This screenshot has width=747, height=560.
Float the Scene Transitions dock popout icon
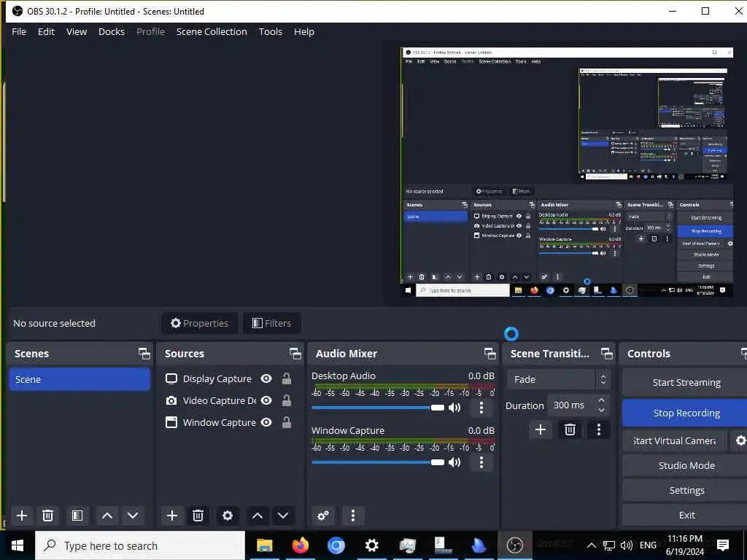click(606, 354)
